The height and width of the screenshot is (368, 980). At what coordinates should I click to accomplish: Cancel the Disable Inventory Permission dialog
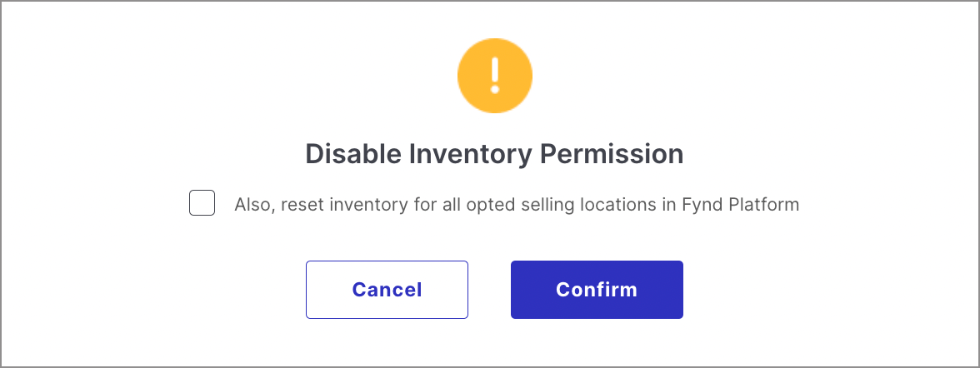387,289
